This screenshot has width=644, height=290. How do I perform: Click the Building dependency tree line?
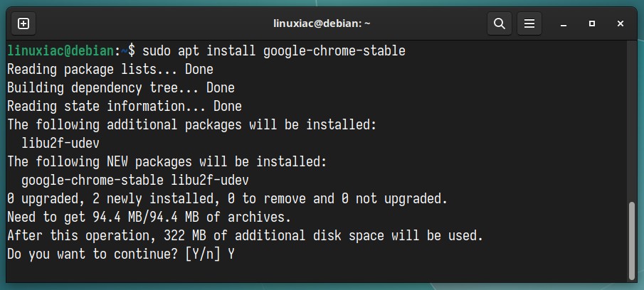click(121, 87)
